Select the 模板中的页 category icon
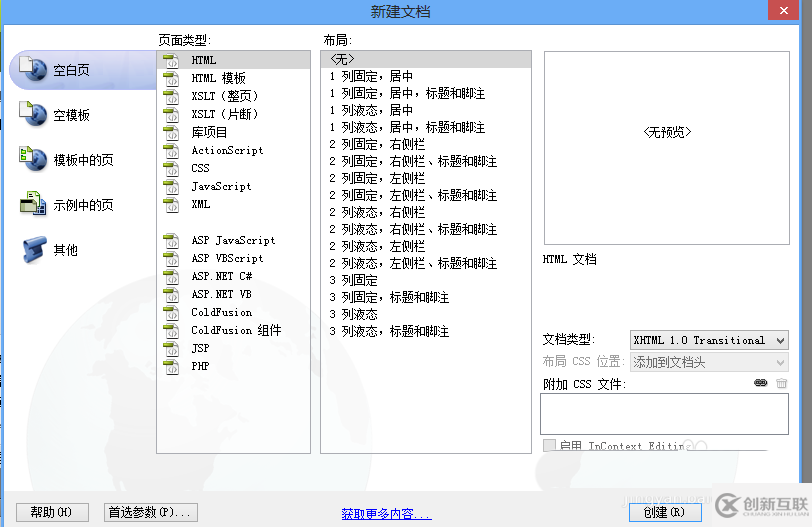The width and height of the screenshot is (812, 527). (33, 159)
